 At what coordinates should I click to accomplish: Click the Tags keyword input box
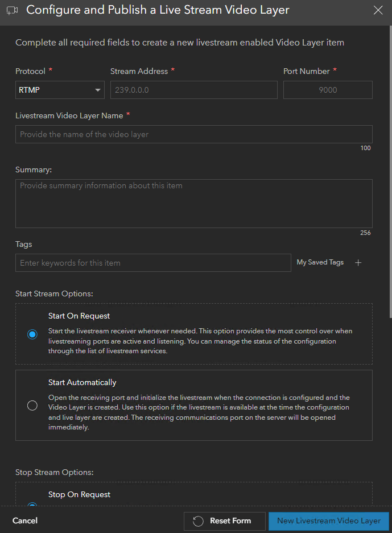(x=153, y=263)
